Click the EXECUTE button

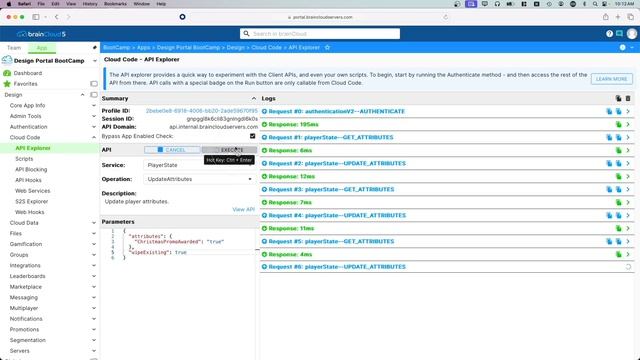[229, 150]
